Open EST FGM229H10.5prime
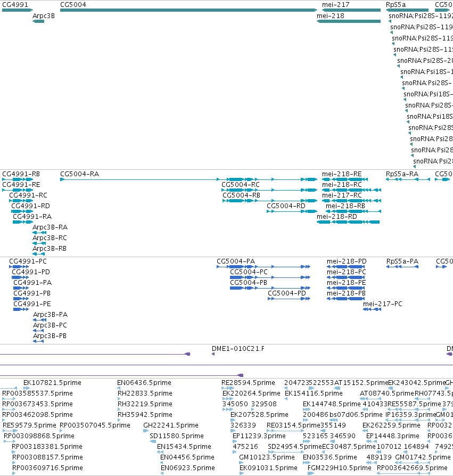 pyautogui.click(x=339, y=467)
